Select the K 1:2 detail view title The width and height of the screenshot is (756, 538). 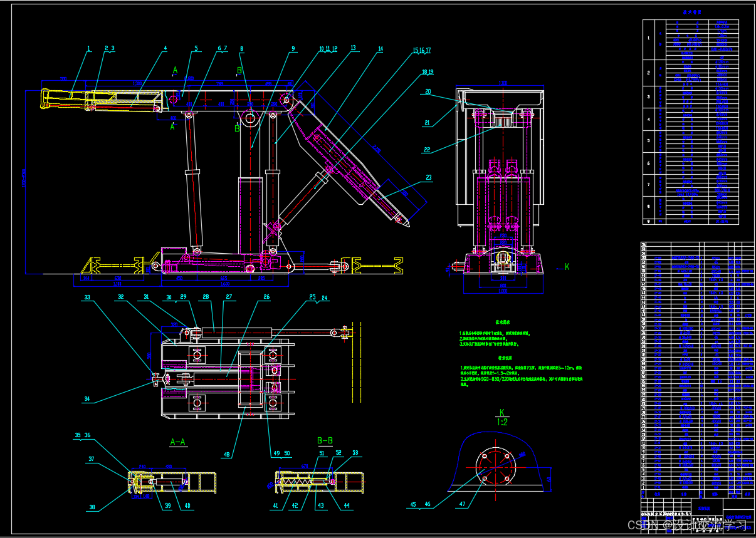(x=502, y=417)
